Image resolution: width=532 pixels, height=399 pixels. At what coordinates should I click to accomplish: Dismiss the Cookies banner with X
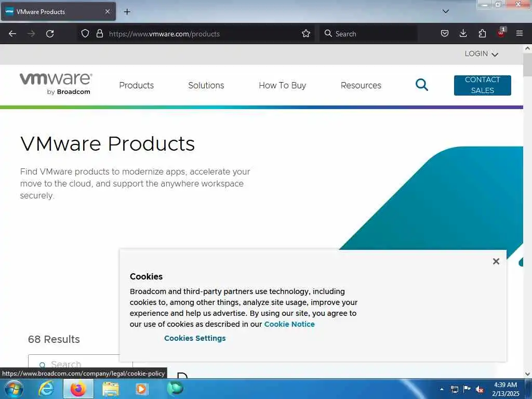[x=496, y=261]
